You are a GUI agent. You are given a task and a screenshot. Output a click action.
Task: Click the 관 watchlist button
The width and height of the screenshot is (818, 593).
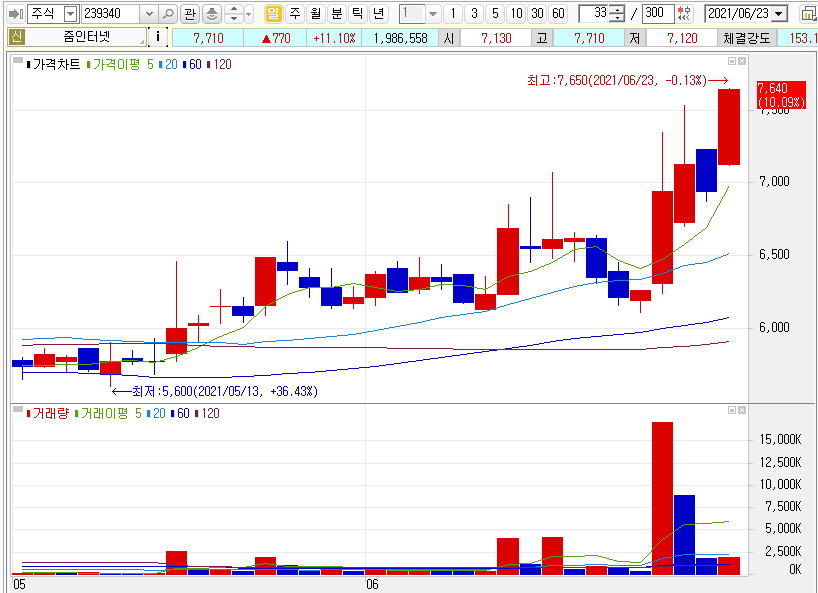tap(190, 14)
